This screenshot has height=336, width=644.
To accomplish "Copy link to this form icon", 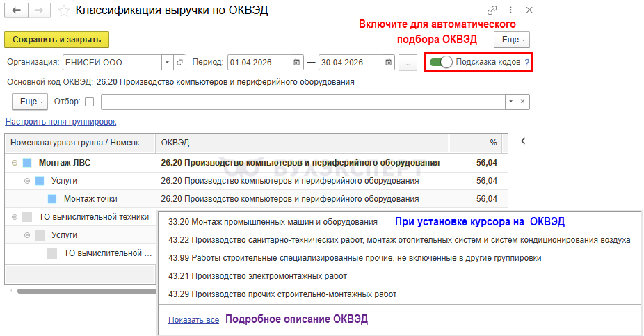I will pyautogui.click(x=492, y=10).
